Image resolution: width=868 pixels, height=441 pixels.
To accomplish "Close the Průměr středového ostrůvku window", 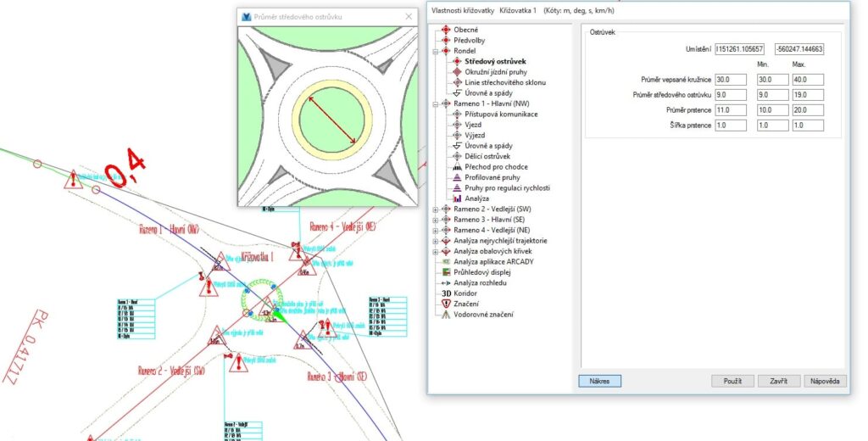I will pos(409,17).
